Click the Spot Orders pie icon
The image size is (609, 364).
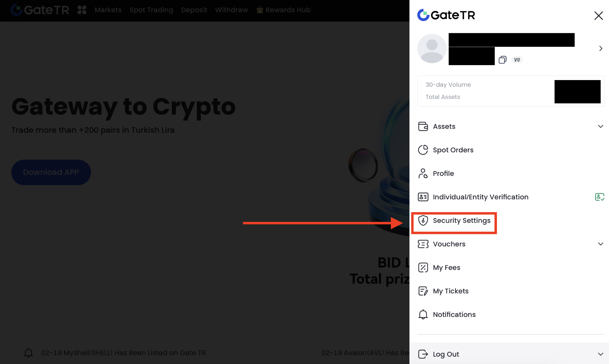(423, 150)
